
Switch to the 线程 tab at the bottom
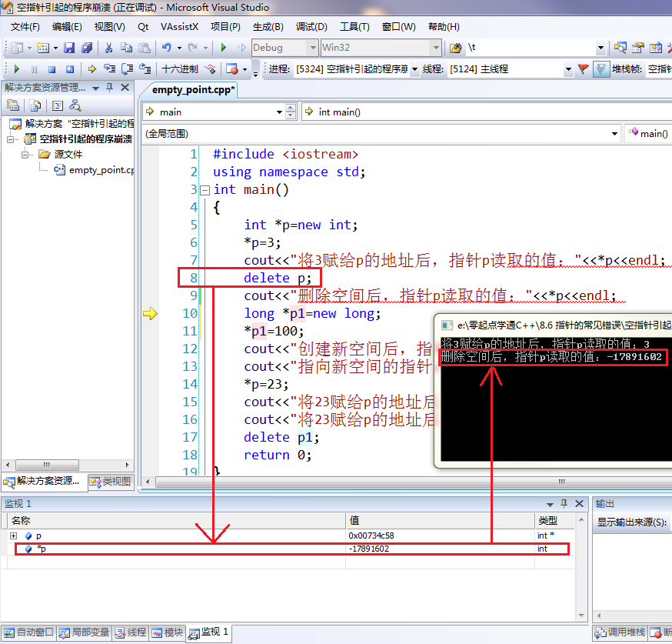point(131,632)
